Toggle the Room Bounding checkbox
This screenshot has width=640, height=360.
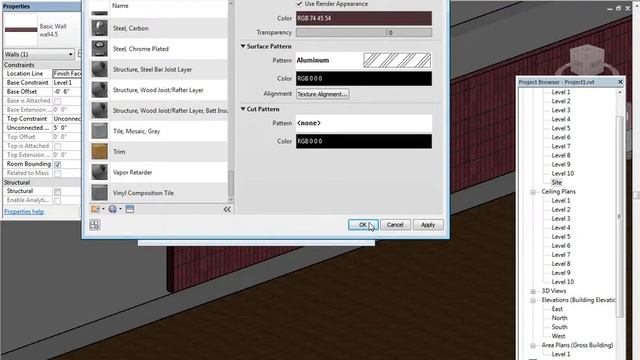tap(58, 164)
